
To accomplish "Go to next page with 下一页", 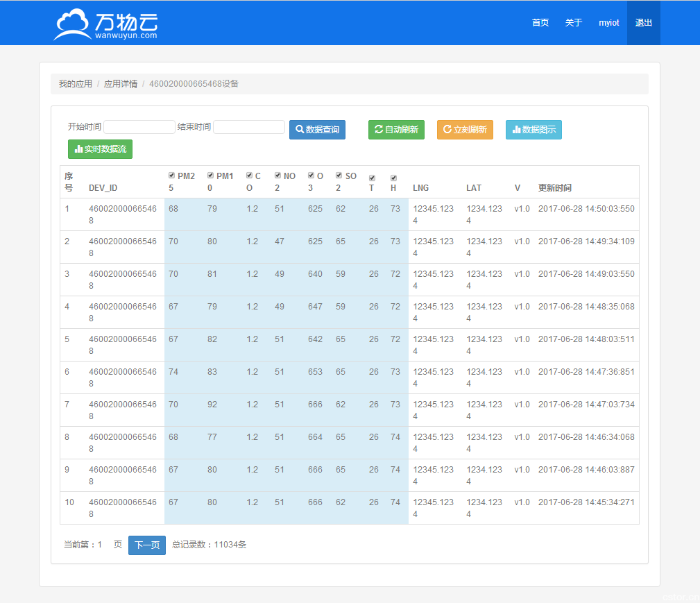I will pyautogui.click(x=147, y=545).
